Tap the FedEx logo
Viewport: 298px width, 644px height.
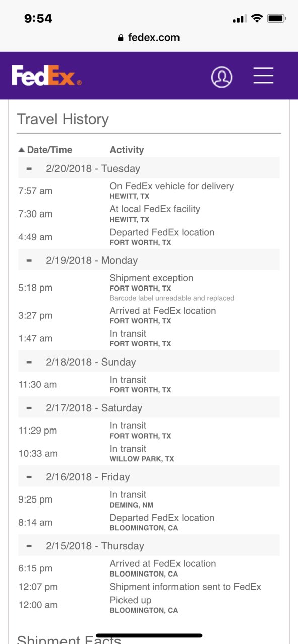[x=46, y=76]
